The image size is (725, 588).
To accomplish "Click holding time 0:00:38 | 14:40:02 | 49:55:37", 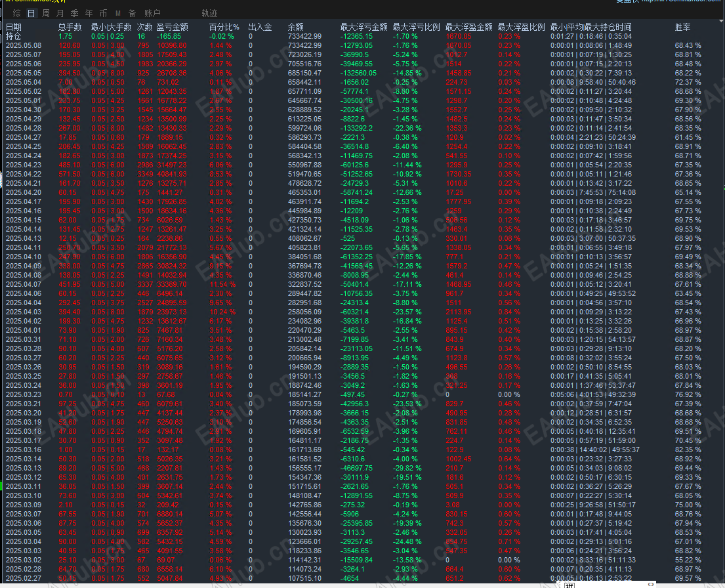I will pyautogui.click(x=594, y=450).
